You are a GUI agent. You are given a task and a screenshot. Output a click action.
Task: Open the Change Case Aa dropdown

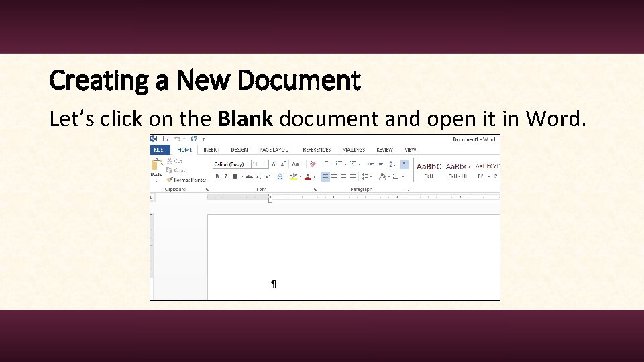point(297,164)
